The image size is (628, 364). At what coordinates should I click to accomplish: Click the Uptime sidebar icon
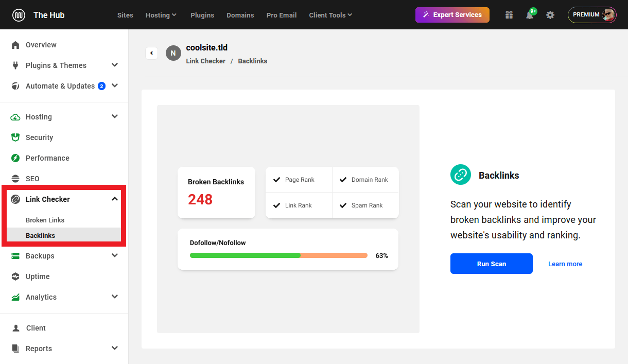(x=15, y=276)
